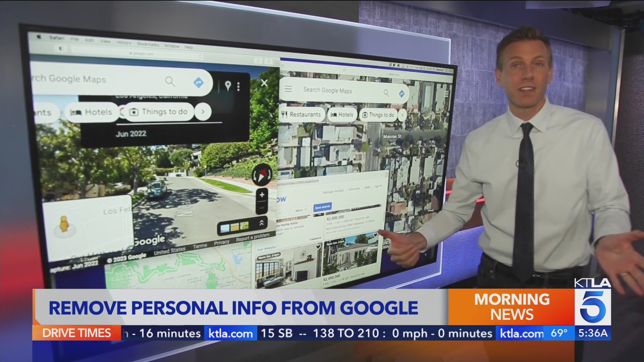Image resolution: width=644 pixels, height=362 pixels.
Task: Open the Report a problem link
Action: click(253, 237)
